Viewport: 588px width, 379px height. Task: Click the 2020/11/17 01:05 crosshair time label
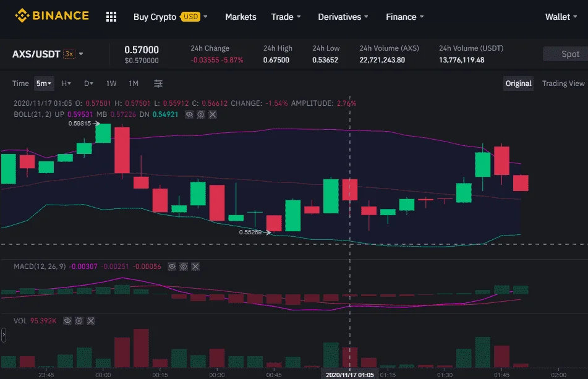[349, 375]
